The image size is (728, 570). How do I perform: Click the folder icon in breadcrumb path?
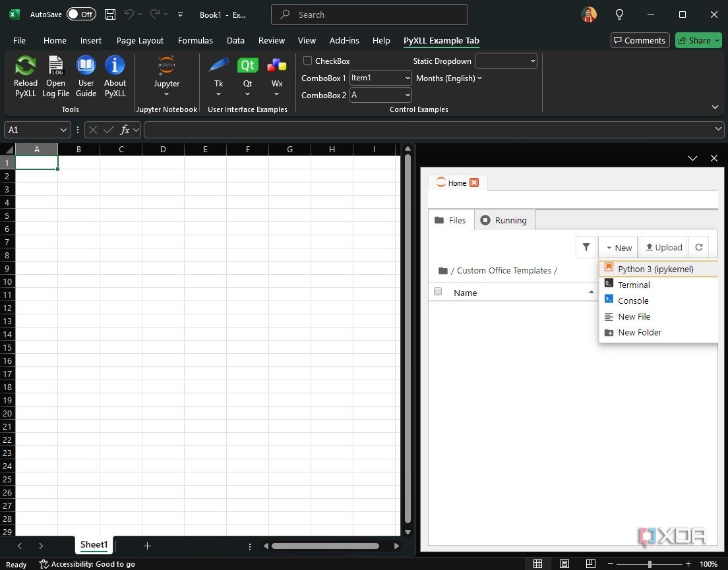[443, 270]
